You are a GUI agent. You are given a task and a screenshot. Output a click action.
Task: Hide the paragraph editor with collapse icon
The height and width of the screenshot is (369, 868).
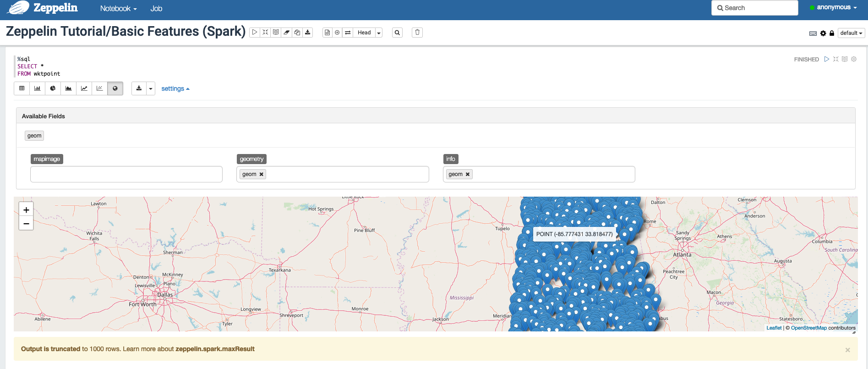coord(835,59)
